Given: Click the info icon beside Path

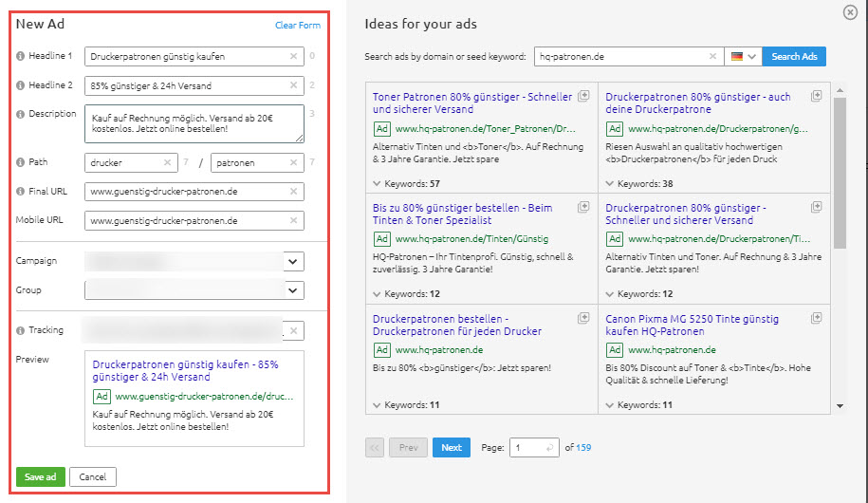Looking at the screenshot, I should pos(21,162).
